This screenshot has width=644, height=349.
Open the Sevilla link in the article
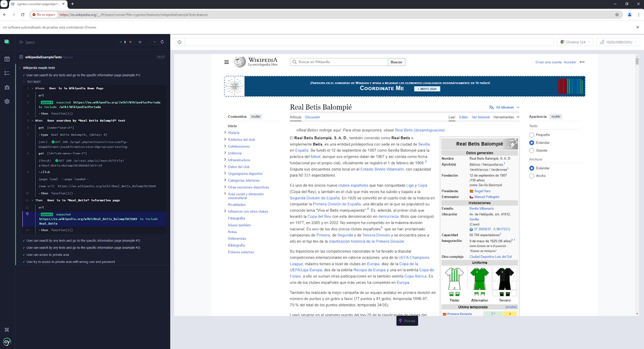(x=424, y=144)
